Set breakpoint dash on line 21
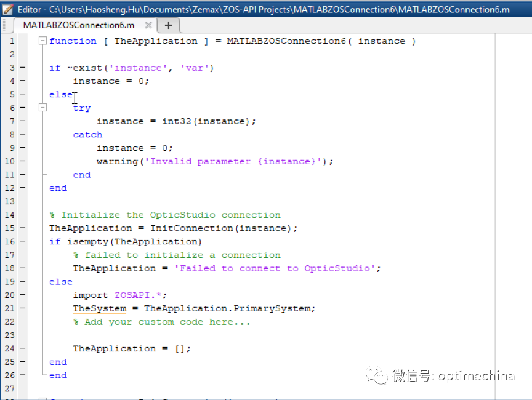The image size is (532, 400). point(22,308)
